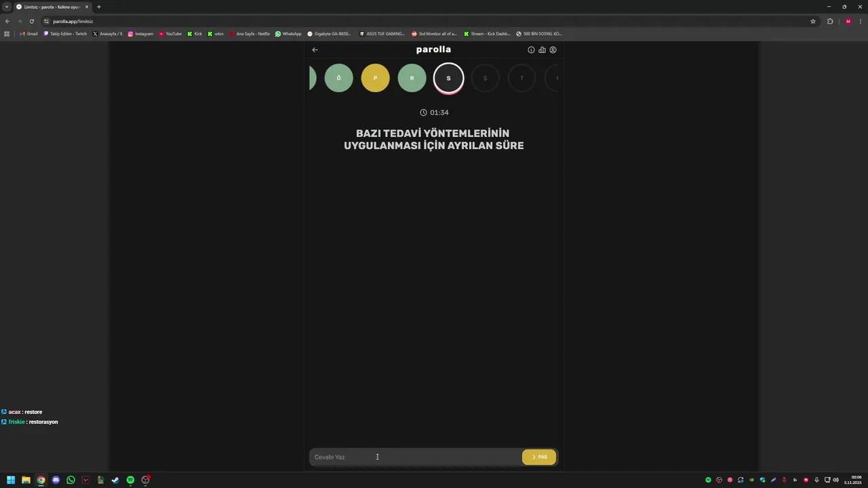Click the browser back button

[7, 21]
